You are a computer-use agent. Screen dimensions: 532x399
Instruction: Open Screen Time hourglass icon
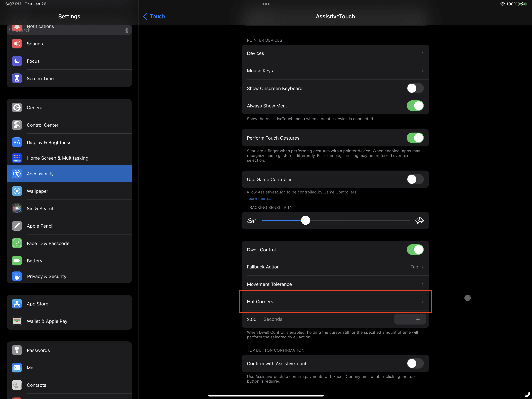pos(17,78)
